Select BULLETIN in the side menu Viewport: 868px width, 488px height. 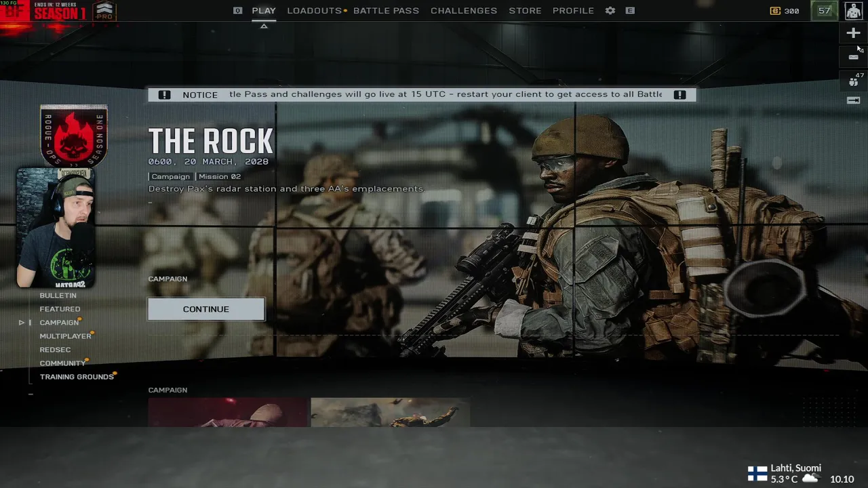click(x=58, y=296)
